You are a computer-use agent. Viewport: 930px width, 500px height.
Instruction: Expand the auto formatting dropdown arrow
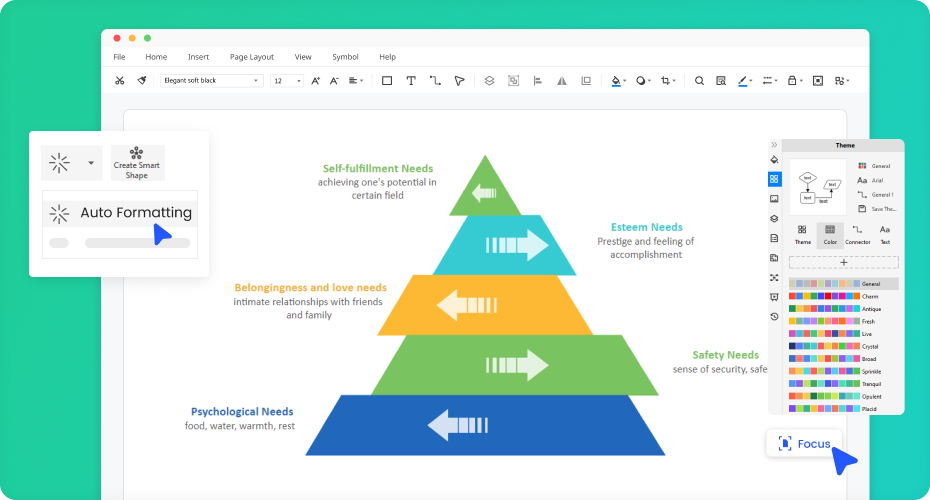coord(91,162)
